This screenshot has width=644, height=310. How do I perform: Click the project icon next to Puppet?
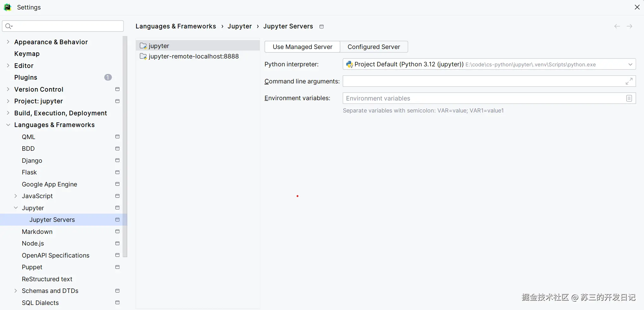(x=118, y=267)
